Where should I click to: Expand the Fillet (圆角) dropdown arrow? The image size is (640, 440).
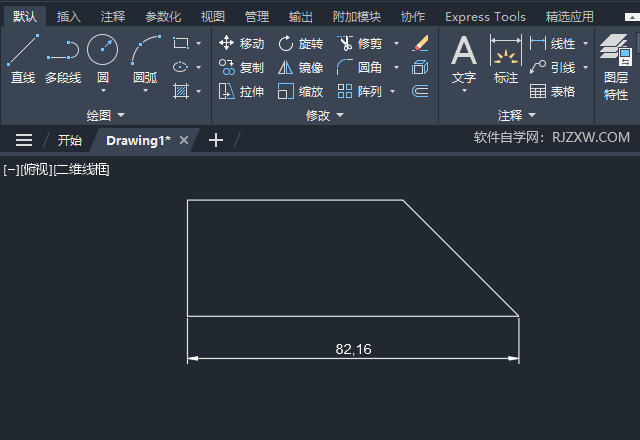pyautogui.click(x=396, y=67)
